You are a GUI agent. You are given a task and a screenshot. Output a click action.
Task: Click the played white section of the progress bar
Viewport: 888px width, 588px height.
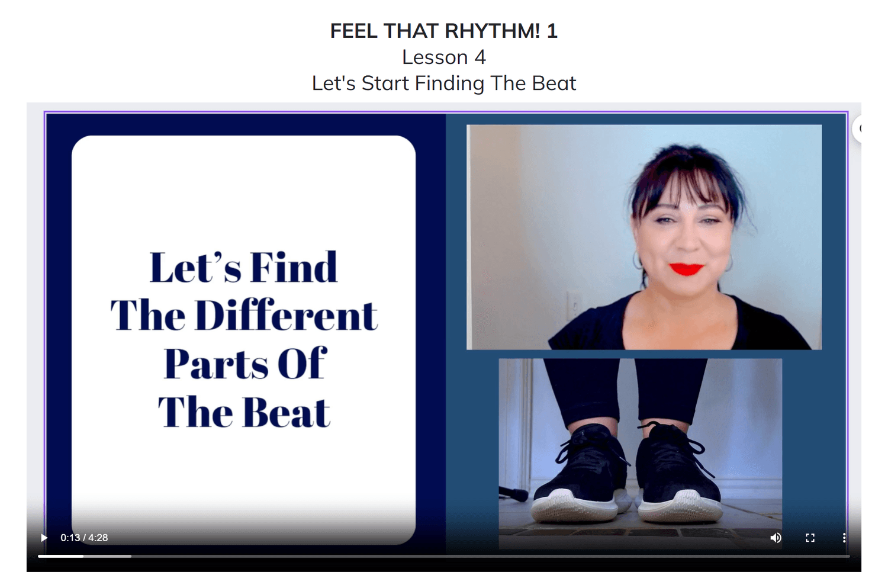60,556
